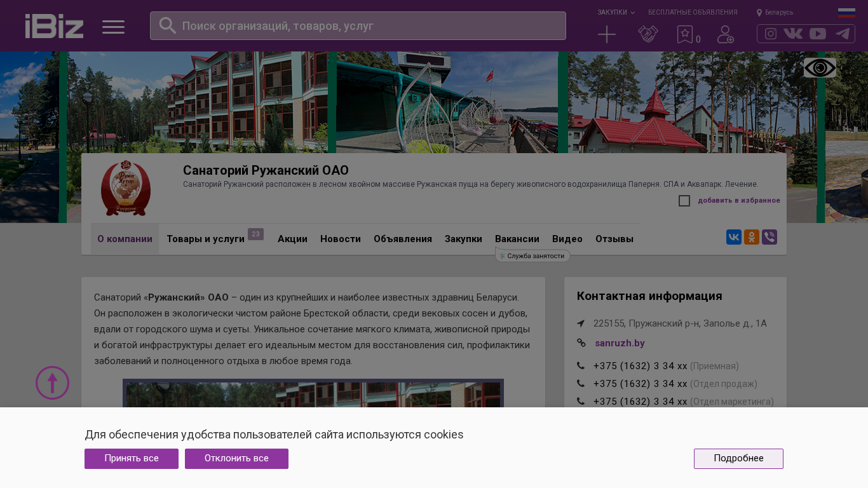Expand the Закупки dropdown in header

coord(616,12)
